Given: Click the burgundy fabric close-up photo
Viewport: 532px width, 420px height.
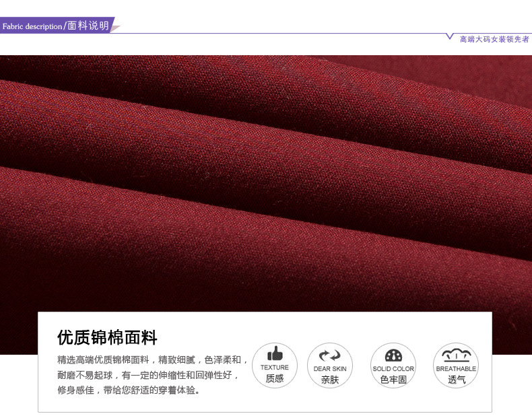Looking at the screenshot, I should (x=266, y=182).
